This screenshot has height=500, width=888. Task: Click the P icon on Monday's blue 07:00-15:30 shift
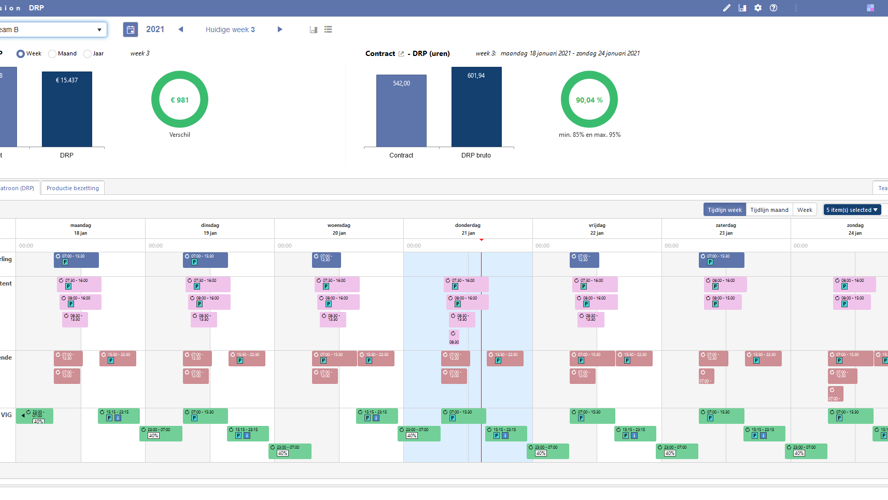coord(65,263)
